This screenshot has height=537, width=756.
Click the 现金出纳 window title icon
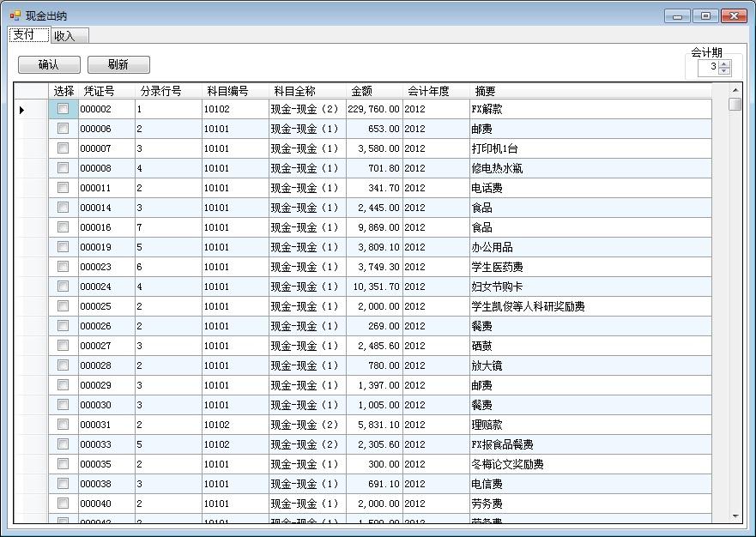coord(15,16)
